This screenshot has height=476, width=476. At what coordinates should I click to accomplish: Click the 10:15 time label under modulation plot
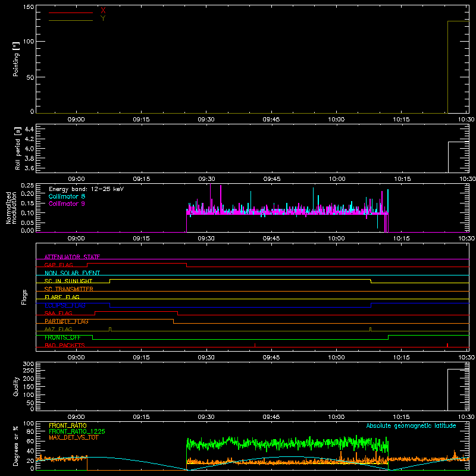click(x=401, y=239)
